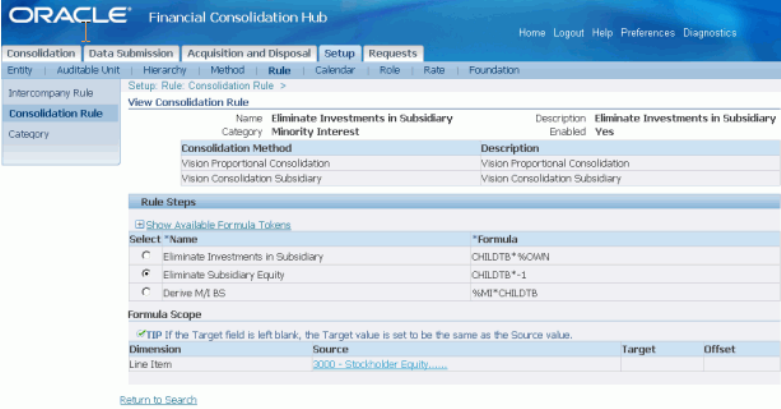The image size is (781, 409).
Task: Switch to the Data Submission tab
Action: (x=131, y=53)
